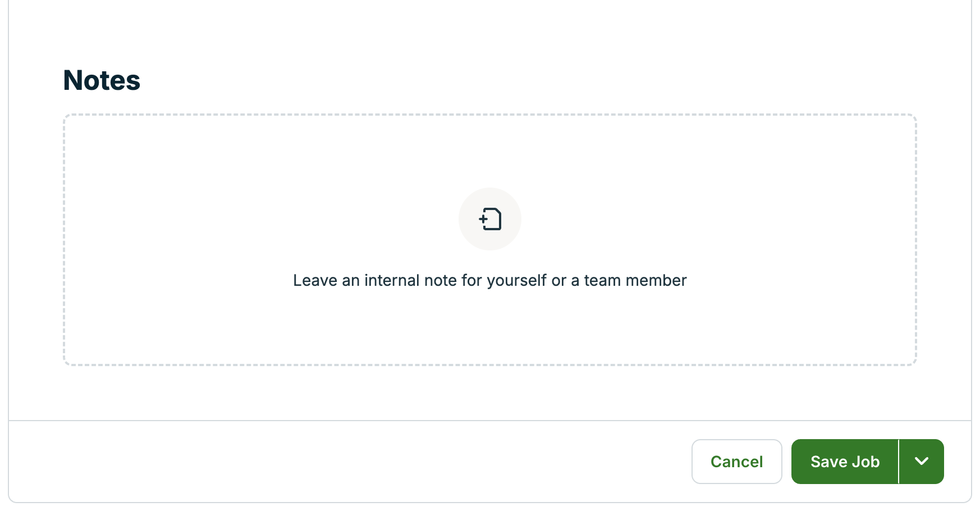Save the job using the green button
This screenshot has height=511, width=980.
point(844,462)
